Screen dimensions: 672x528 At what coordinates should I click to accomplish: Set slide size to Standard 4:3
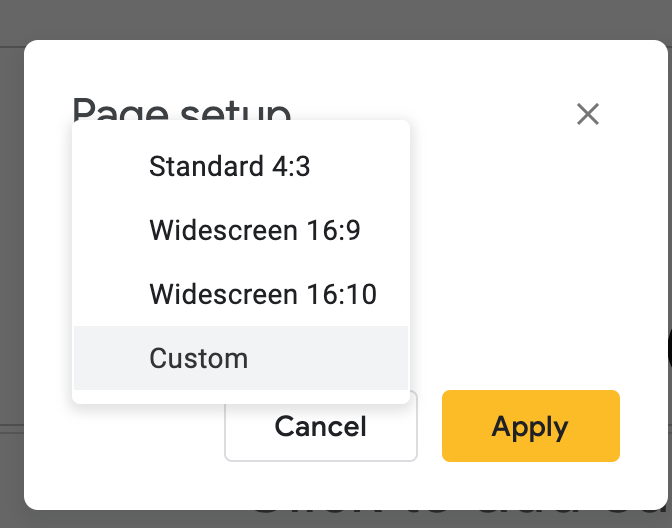[230, 166]
